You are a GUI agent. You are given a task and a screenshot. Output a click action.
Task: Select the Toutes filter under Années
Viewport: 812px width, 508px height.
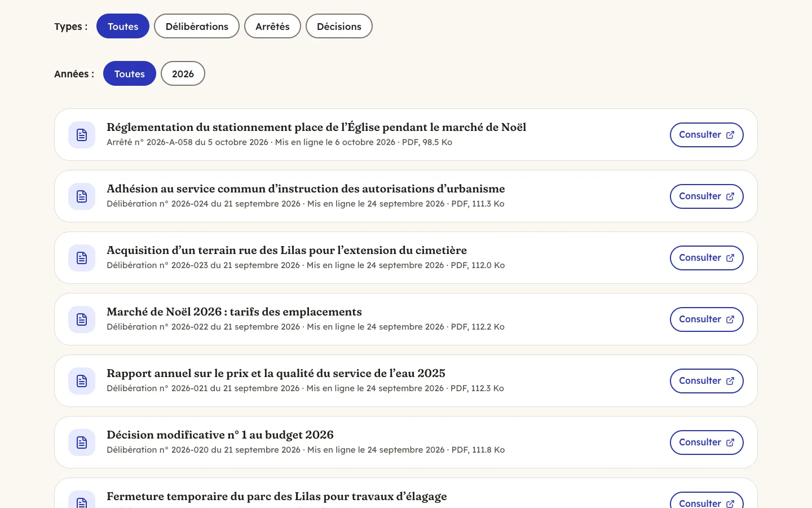coord(130,73)
